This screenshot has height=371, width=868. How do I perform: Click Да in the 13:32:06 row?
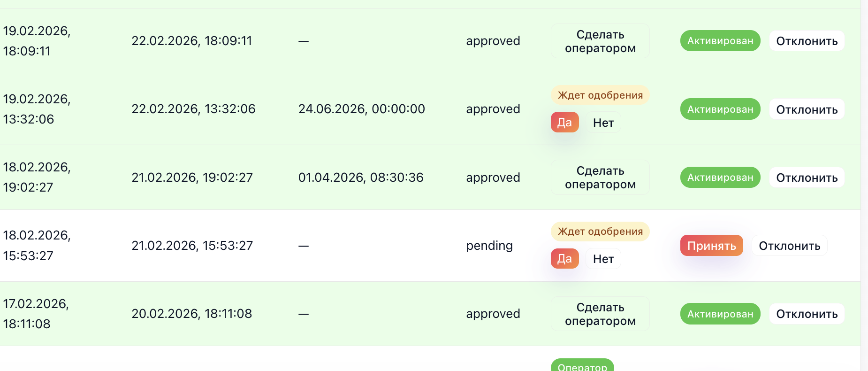pos(564,123)
